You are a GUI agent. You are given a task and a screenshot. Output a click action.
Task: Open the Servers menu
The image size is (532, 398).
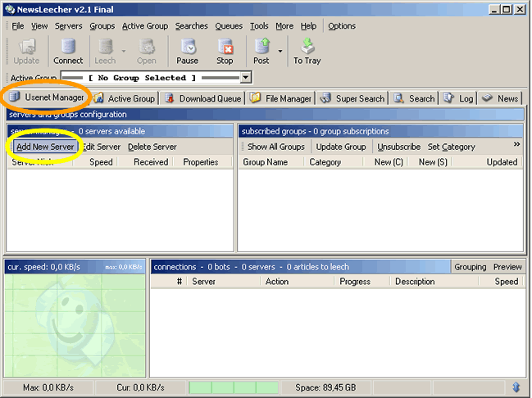(69, 25)
